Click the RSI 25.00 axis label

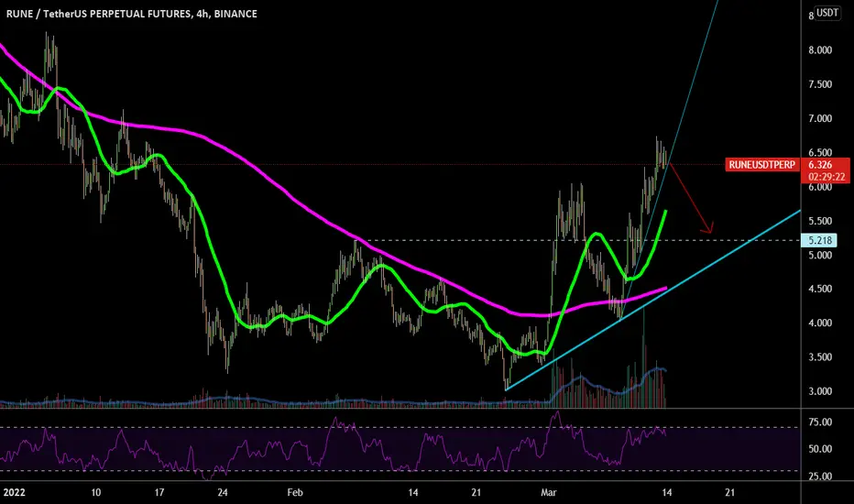point(820,477)
